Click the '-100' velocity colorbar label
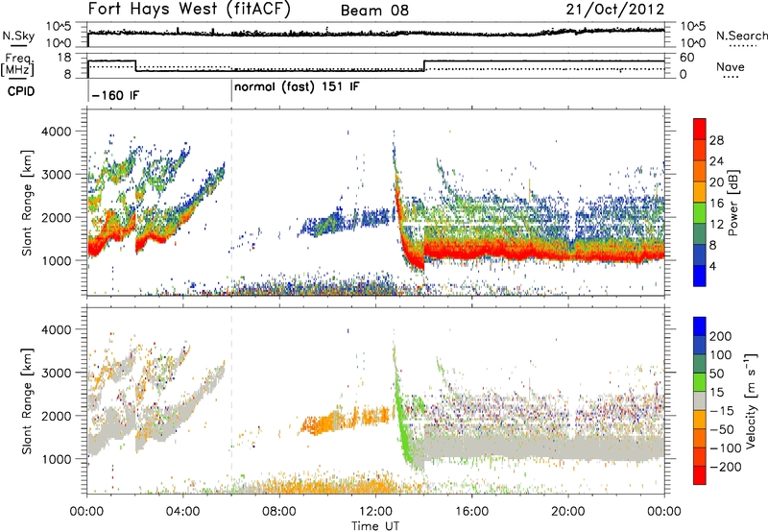Image resolution: width=768 pixels, height=532 pixels. tap(724, 448)
